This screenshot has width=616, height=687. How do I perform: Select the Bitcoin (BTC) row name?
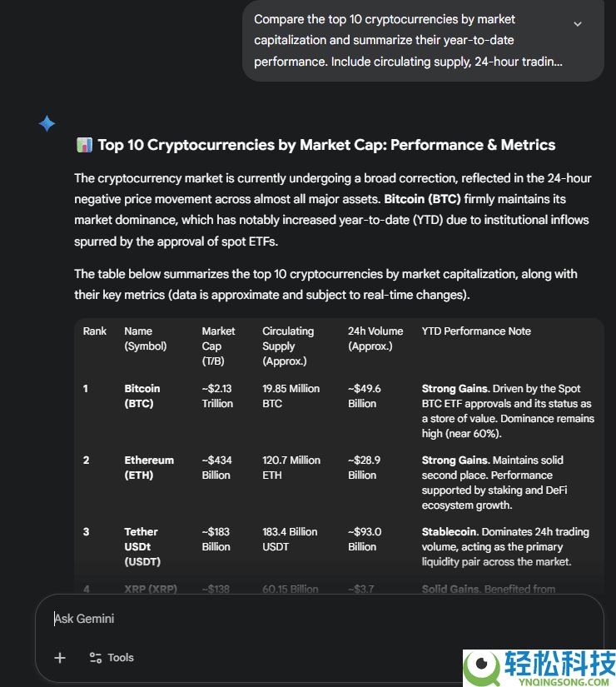coord(142,396)
